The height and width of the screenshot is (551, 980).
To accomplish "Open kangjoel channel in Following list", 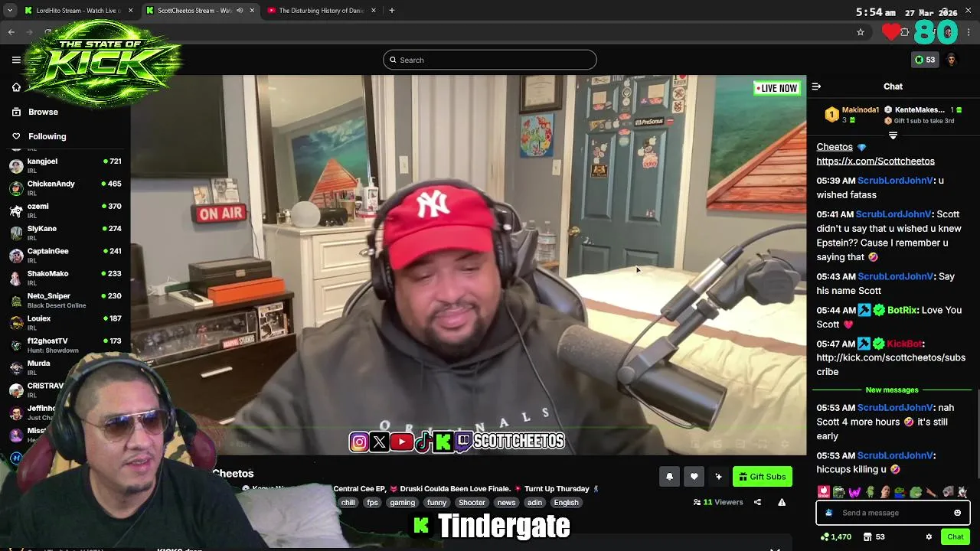I will click(65, 165).
